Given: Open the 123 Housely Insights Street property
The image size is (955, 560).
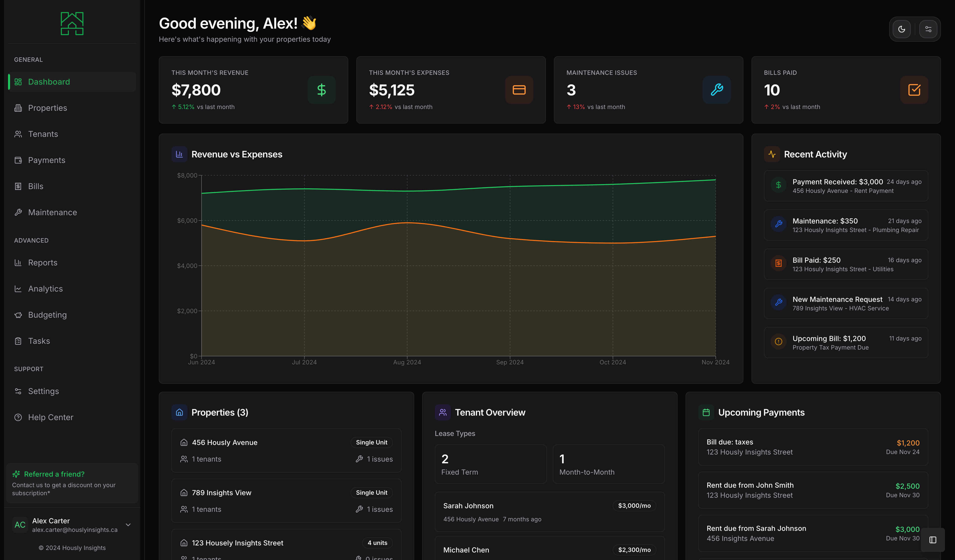Looking at the screenshot, I should tap(286, 545).
